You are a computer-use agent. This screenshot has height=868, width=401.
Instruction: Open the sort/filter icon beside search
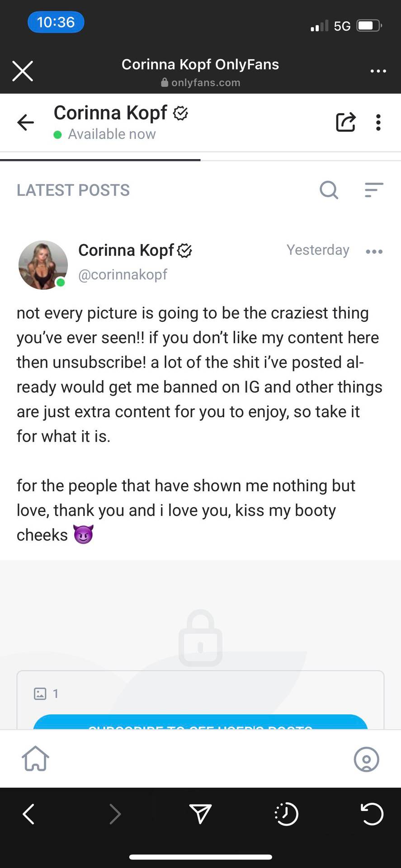pos(373,190)
